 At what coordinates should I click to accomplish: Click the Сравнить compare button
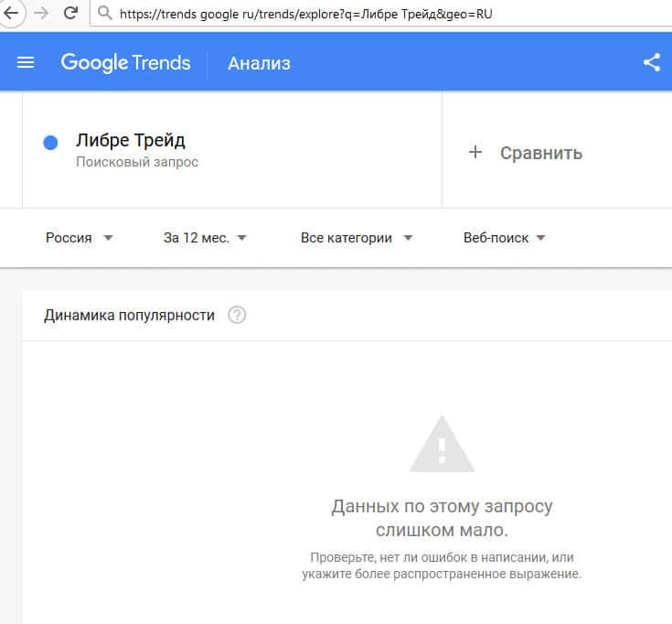pos(540,153)
